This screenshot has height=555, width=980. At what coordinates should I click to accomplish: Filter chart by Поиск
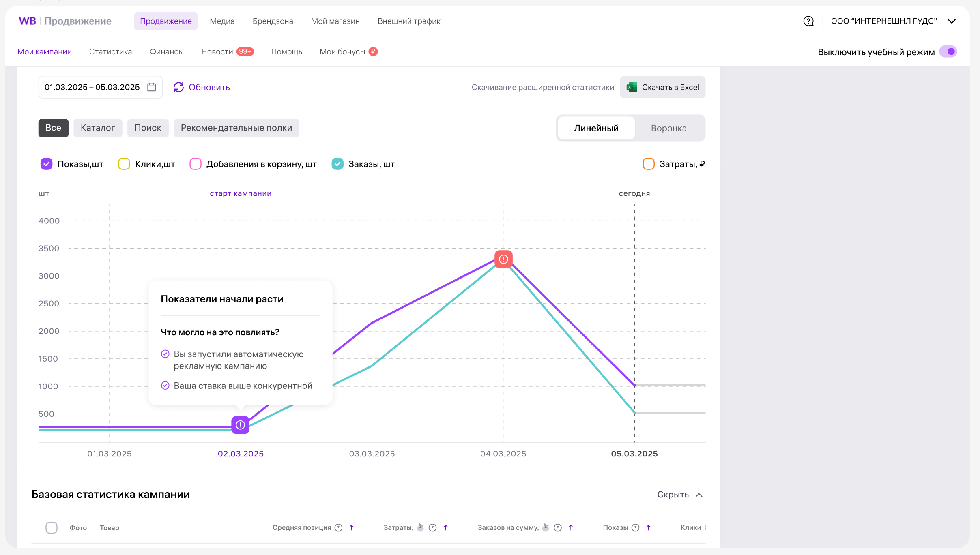click(x=148, y=128)
